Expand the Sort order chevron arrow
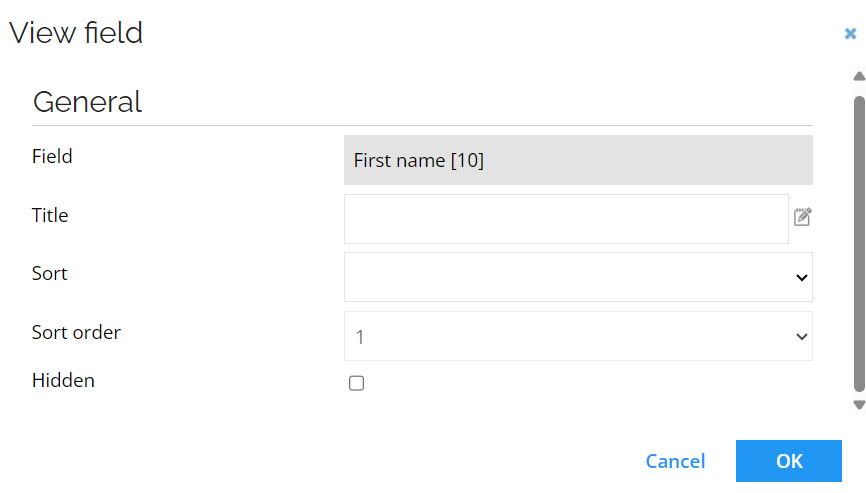 click(x=802, y=337)
